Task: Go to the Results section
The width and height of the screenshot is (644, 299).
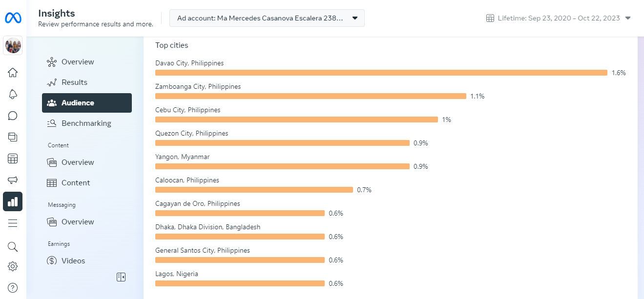Action: click(74, 82)
